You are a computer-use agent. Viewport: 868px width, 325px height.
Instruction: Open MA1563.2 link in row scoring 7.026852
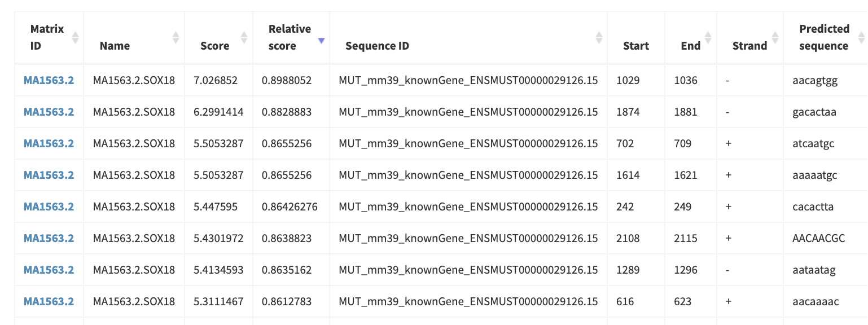pyautogui.click(x=49, y=80)
